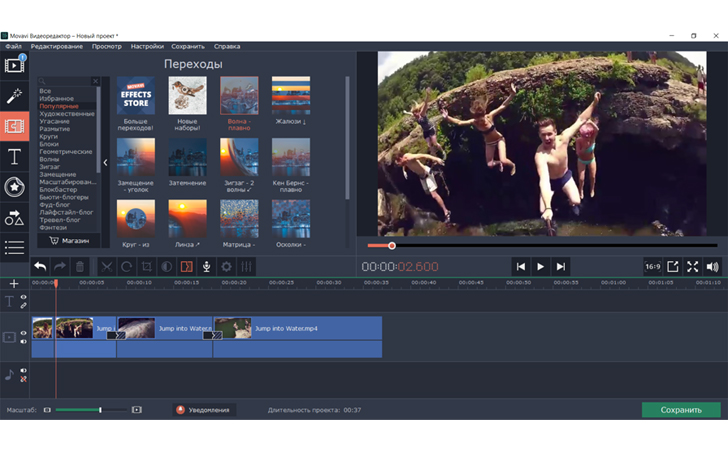728x450 pixels.
Task: Click the timeline Масштаб zoom slider
Action: [90, 410]
